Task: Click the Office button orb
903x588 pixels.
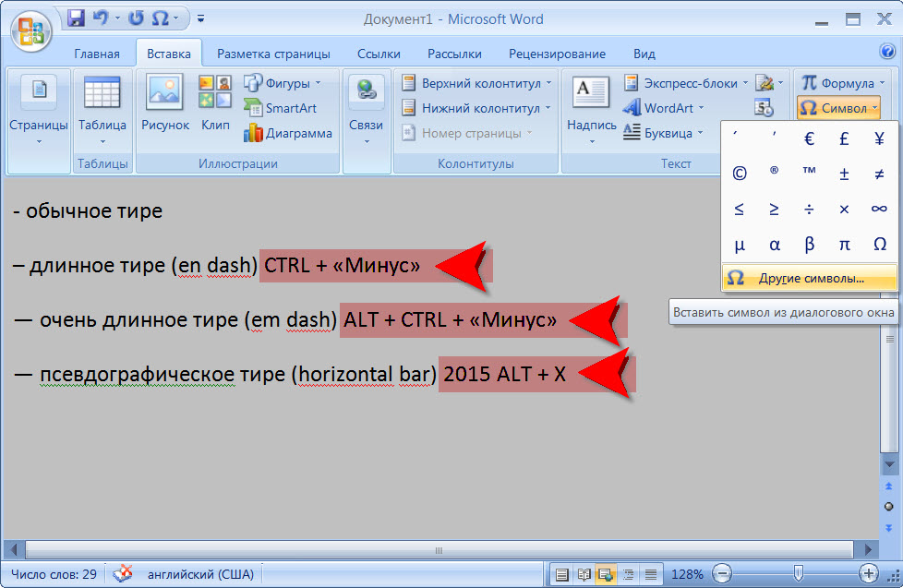Action: click(x=30, y=30)
